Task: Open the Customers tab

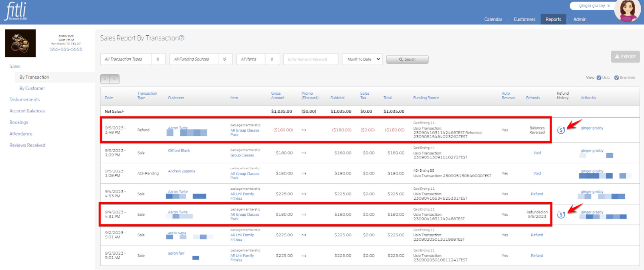Action: (x=524, y=19)
